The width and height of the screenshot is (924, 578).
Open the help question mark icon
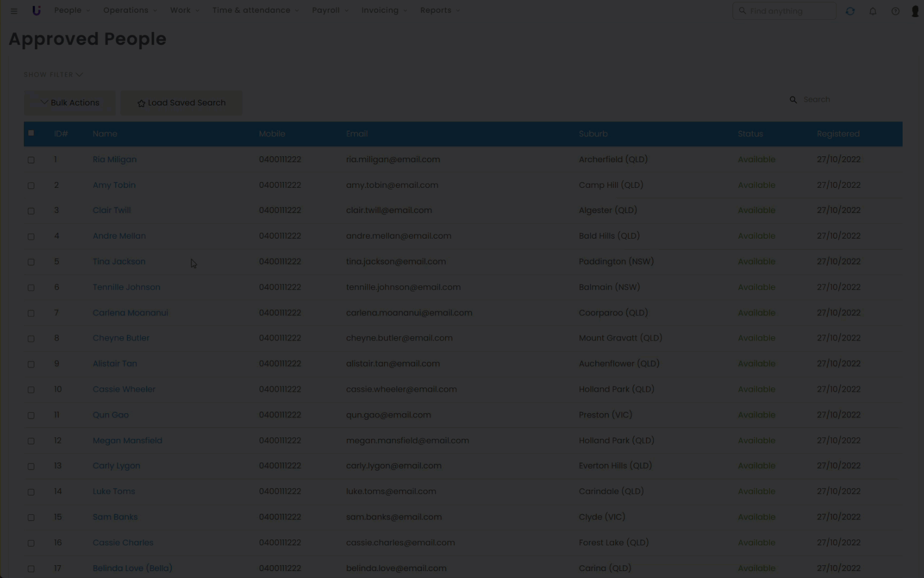[895, 11]
